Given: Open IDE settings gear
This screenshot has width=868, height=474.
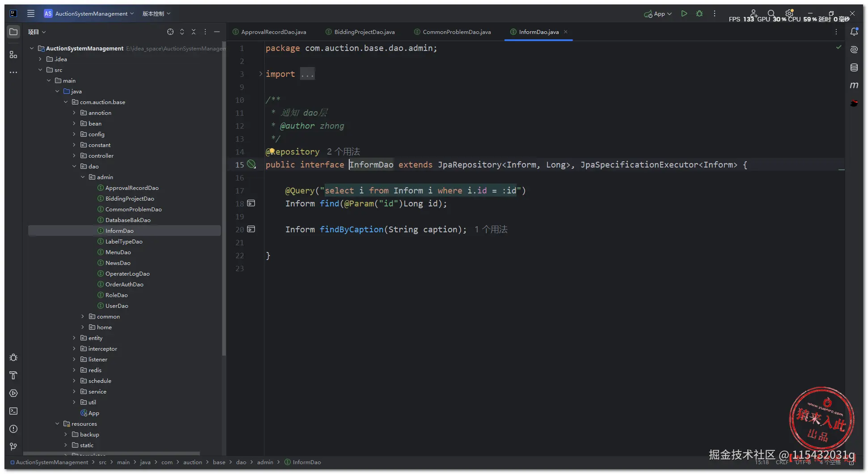Looking at the screenshot, I should click(789, 13).
